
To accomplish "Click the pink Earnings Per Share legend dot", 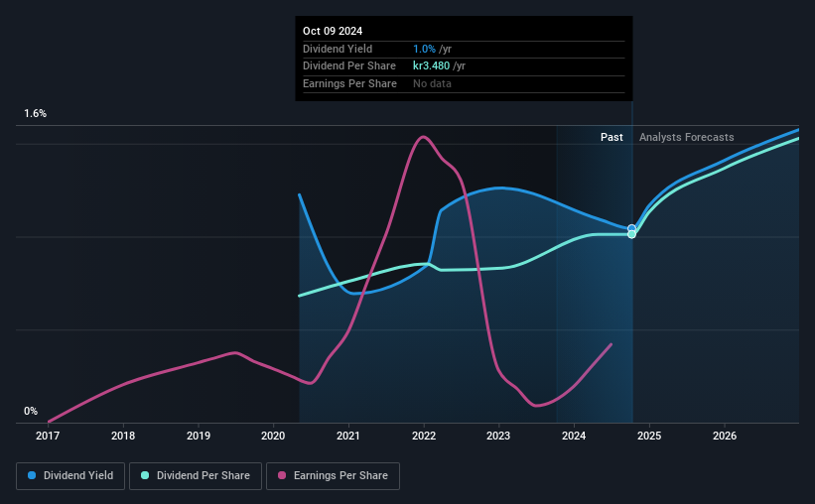I will click(282, 475).
